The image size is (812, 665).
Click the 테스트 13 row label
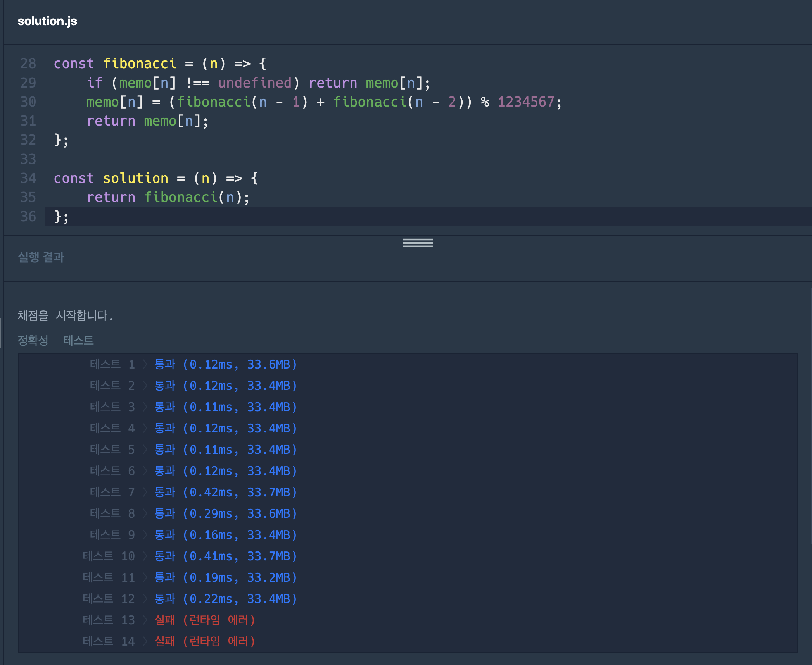click(x=109, y=620)
